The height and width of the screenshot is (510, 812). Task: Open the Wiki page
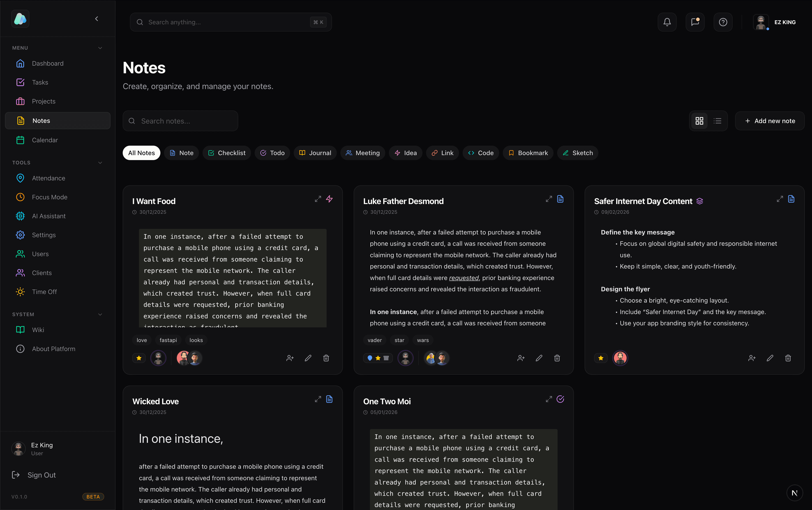pos(58,330)
